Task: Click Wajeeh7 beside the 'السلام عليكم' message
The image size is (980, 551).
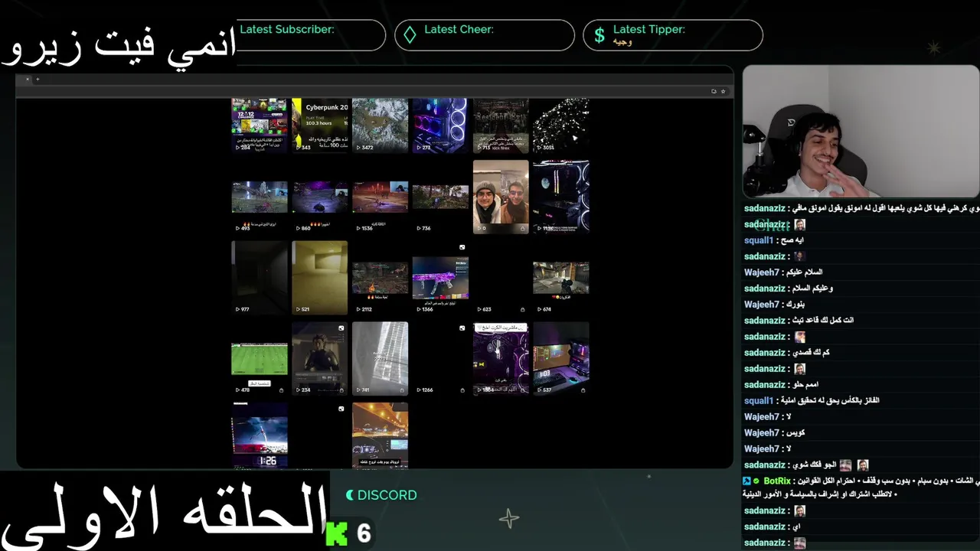Action: tap(762, 272)
